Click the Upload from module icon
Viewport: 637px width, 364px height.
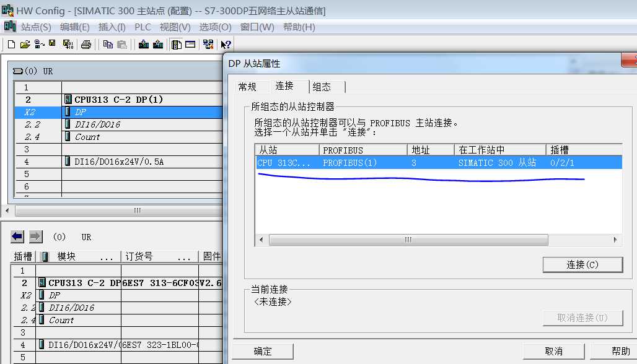(x=158, y=44)
